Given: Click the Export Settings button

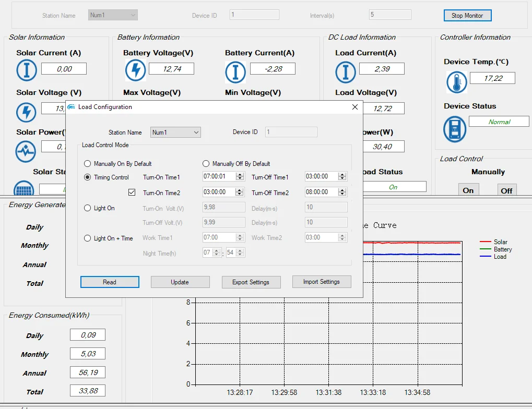Looking at the screenshot, I should 251,282.
